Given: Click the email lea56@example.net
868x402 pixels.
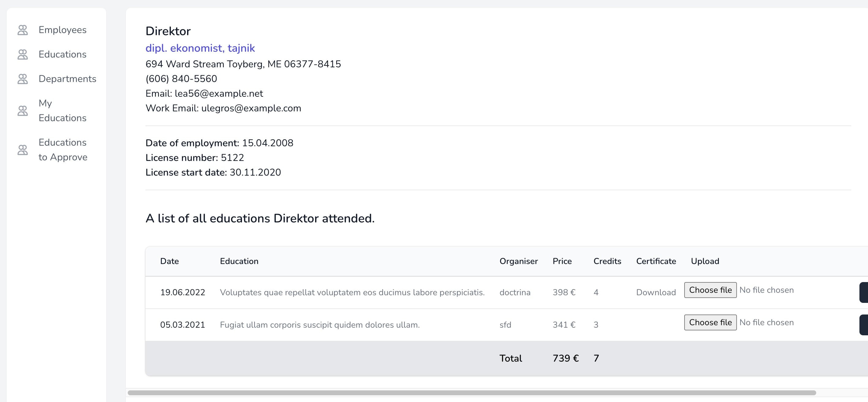Looking at the screenshot, I should pos(219,93).
